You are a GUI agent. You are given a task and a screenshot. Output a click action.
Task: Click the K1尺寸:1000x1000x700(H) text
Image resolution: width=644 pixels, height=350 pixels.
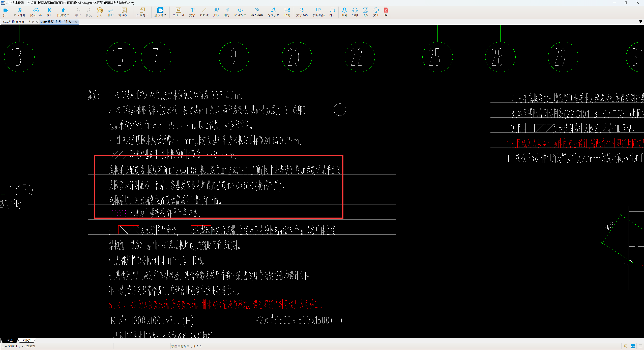pos(152,320)
